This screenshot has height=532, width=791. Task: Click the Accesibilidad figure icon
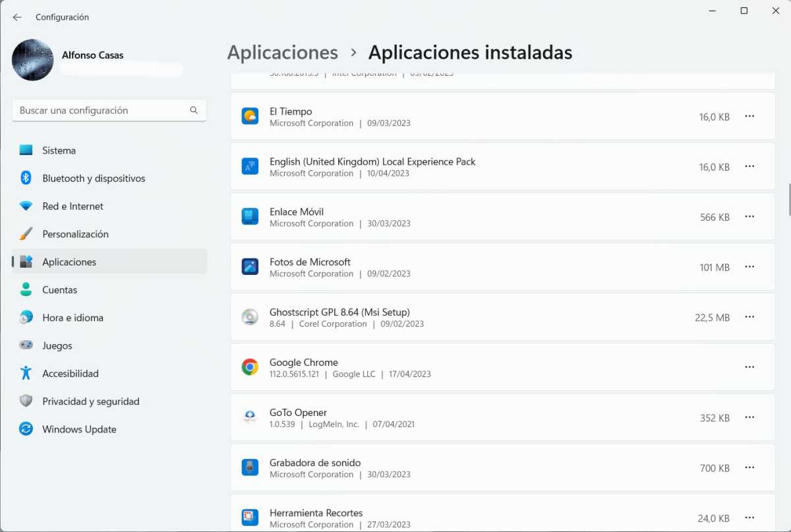tap(26, 373)
